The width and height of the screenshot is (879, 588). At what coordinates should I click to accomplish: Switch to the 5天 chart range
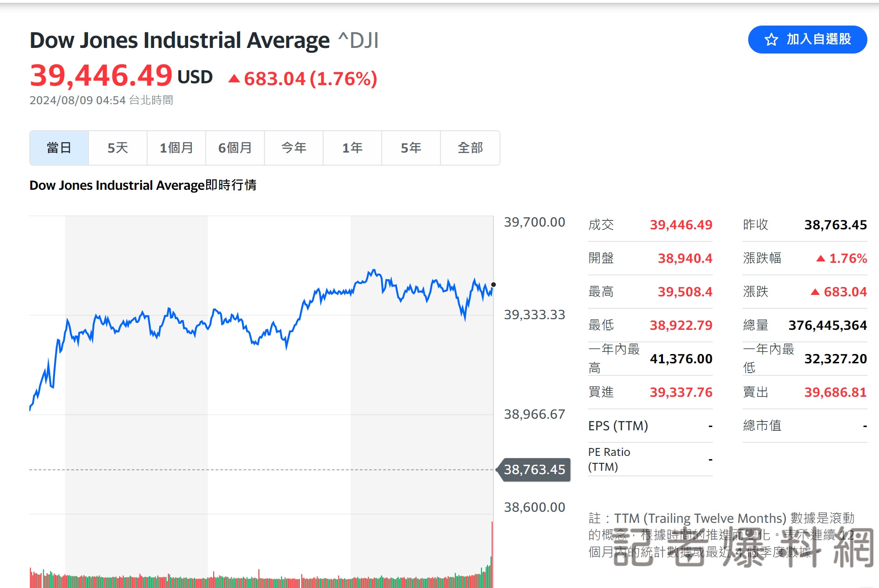[x=118, y=148]
